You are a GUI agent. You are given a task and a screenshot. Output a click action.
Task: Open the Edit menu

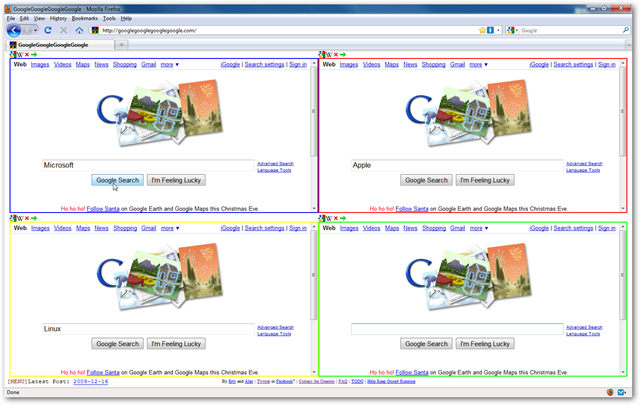point(24,18)
